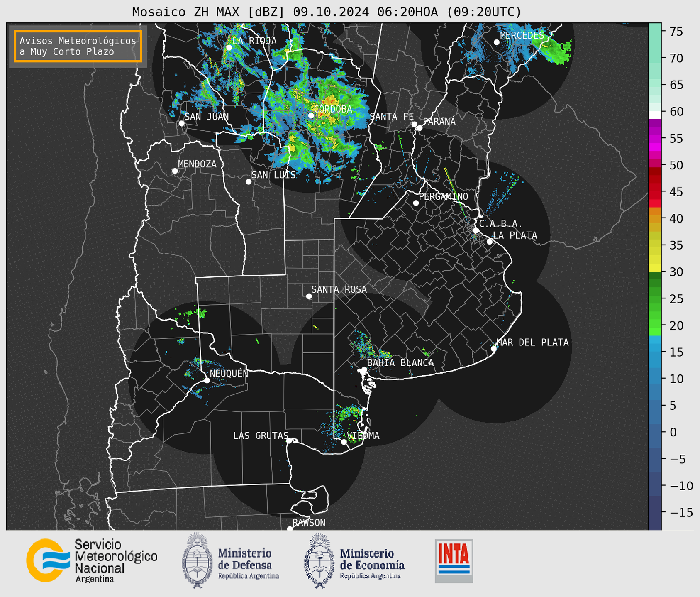The height and width of the screenshot is (597, 700).
Task: Click the Paraná city marker
Action: [x=420, y=128]
